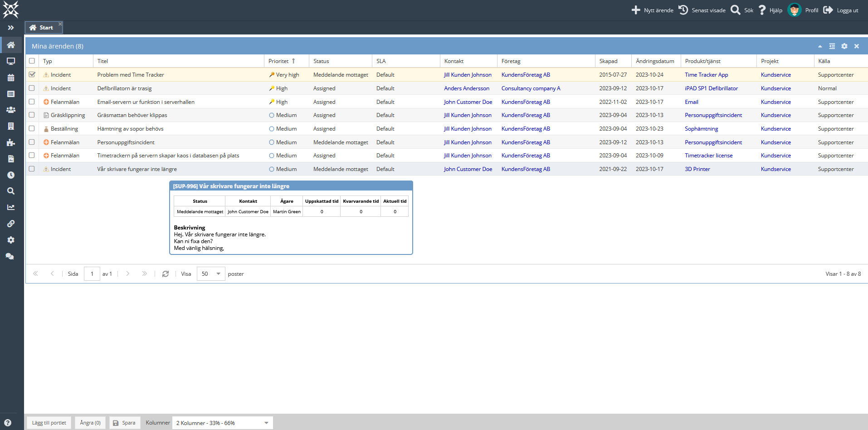Open the Kolumner layout dropdown
This screenshot has width=868, height=430.
coord(222,423)
